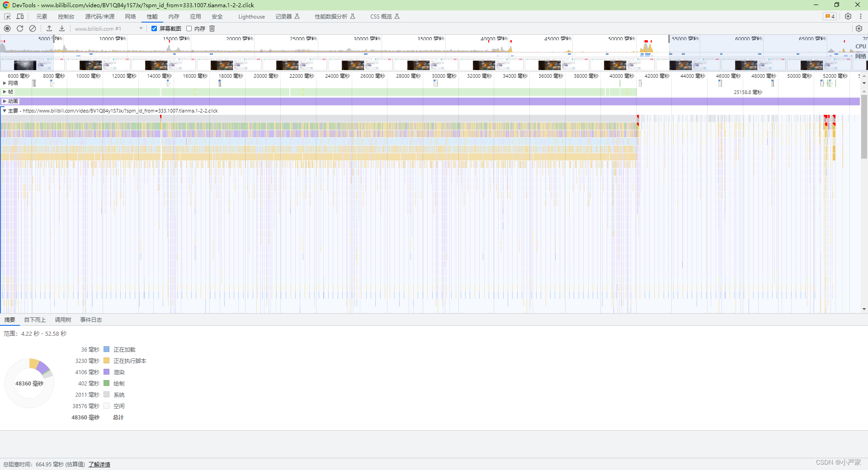Enable the memory checkbox
Image resolution: width=868 pixels, height=470 pixels.
189,28
